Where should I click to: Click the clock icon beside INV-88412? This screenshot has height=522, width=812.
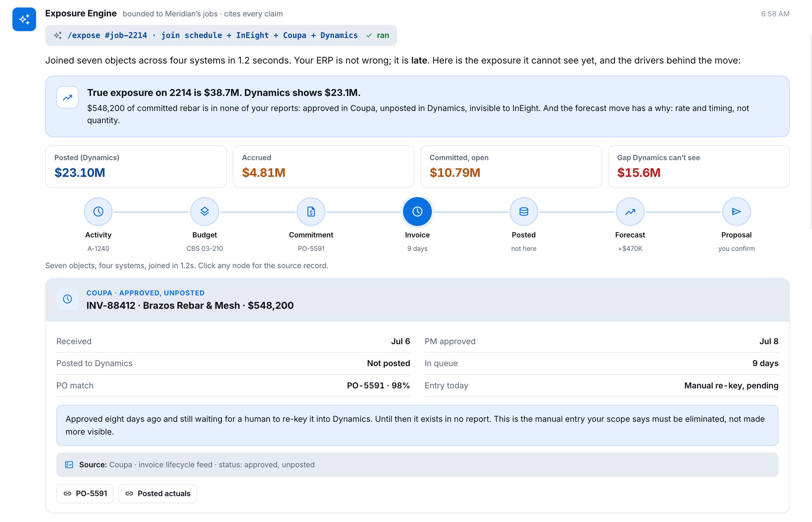tap(68, 299)
